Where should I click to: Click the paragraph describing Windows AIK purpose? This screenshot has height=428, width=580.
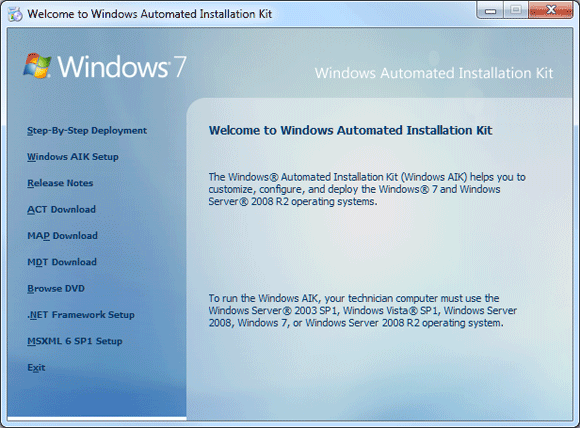point(367,189)
